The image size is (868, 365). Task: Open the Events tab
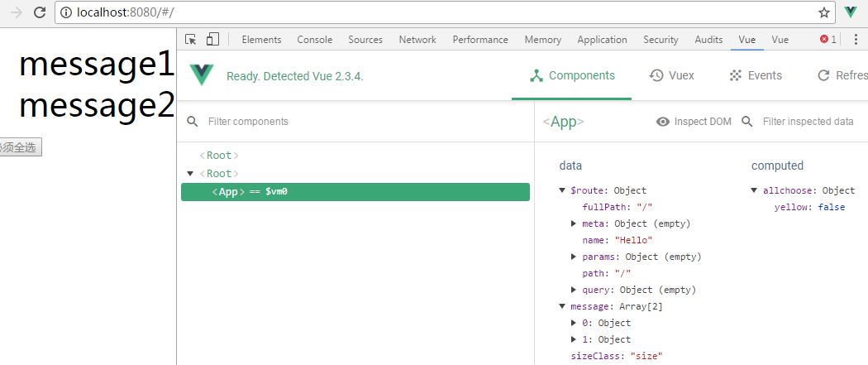pyautogui.click(x=756, y=75)
